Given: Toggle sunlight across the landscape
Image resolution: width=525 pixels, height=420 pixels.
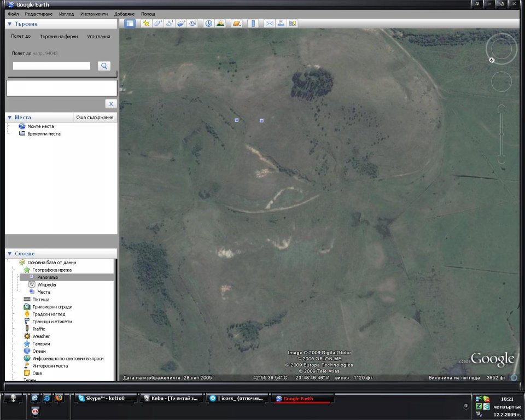Looking at the screenshot, I should [220, 23].
